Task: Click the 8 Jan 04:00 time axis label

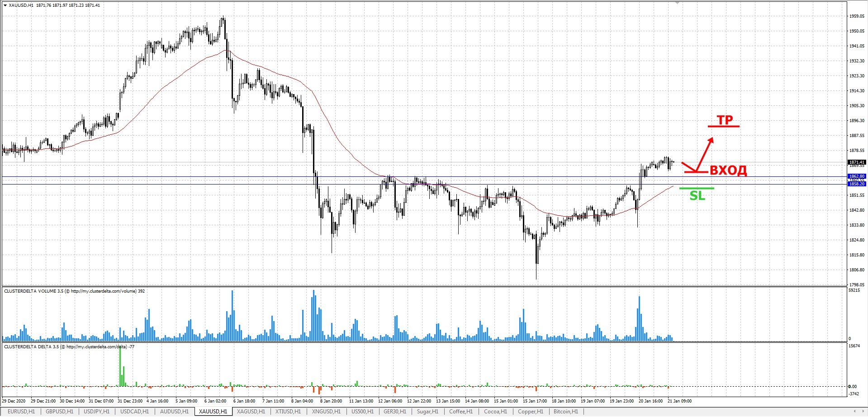Action: point(302,401)
